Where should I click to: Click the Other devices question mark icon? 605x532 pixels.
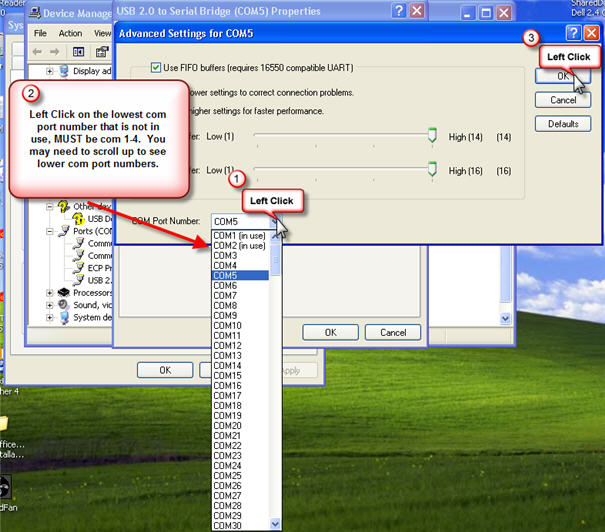point(64,207)
